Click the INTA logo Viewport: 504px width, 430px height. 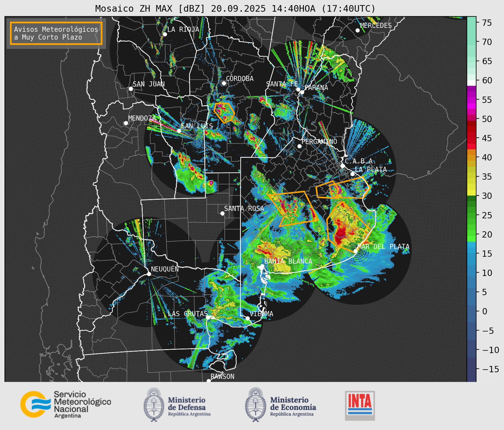click(x=360, y=405)
